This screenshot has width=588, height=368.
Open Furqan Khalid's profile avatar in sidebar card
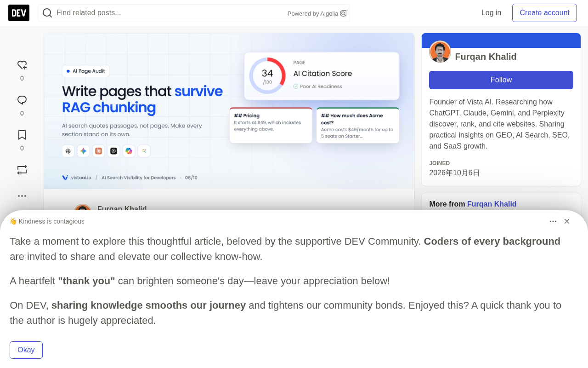pos(440,52)
